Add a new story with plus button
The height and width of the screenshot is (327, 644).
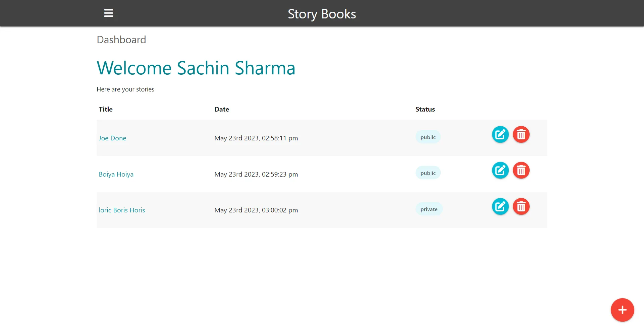coord(622,310)
